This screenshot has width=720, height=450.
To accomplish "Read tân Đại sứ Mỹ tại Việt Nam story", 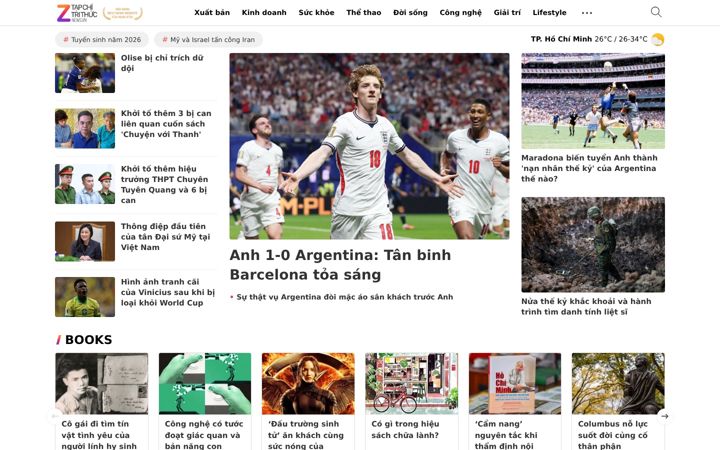I will pyautogui.click(x=165, y=236).
